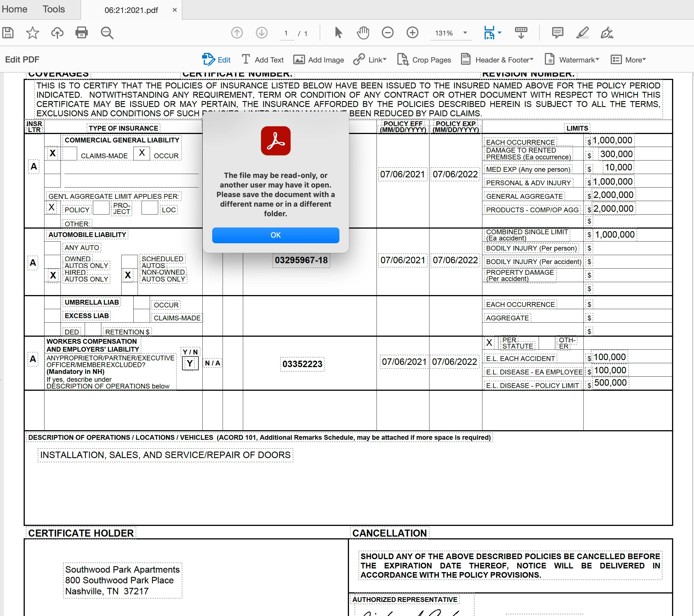Toggle the CLAIMS-MADE checkbox
The height and width of the screenshot is (616, 694).
pyautogui.click(x=70, y=153)
